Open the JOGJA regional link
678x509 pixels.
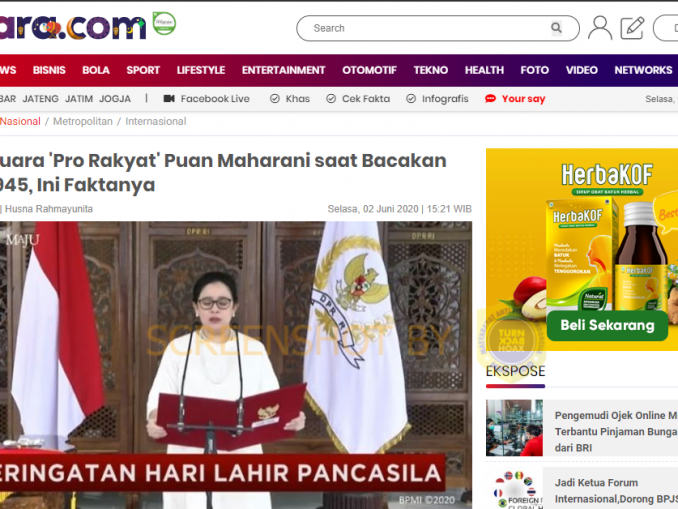(x=115, y=99)
